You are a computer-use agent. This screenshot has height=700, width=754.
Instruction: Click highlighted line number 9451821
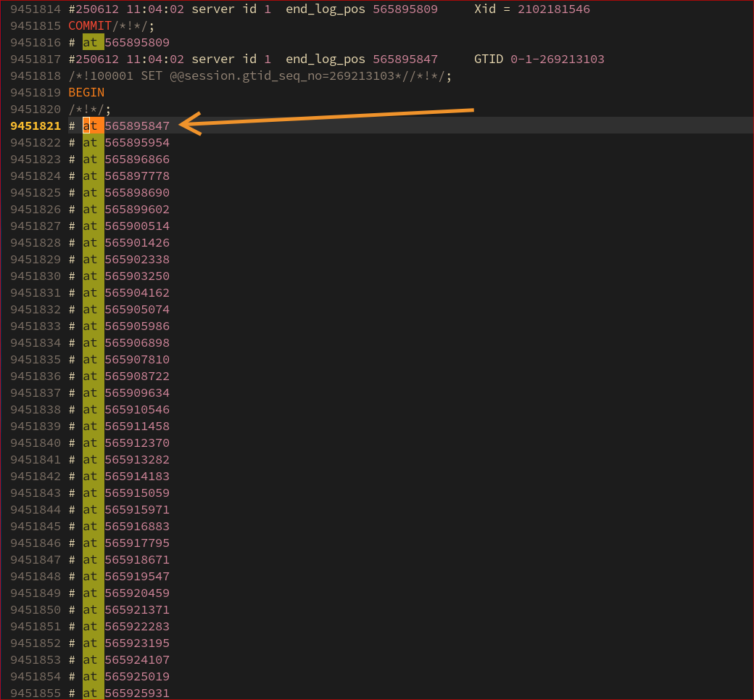36,125
